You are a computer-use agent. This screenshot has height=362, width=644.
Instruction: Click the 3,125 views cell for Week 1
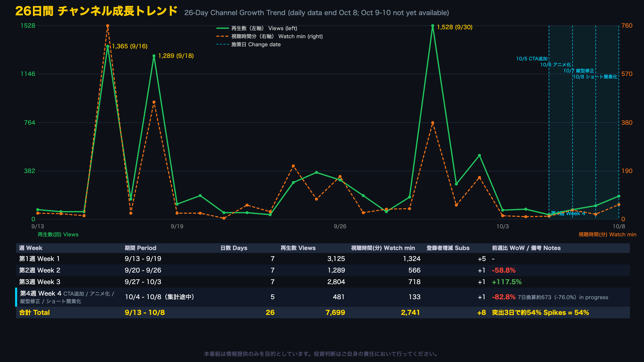pos(336,259)
